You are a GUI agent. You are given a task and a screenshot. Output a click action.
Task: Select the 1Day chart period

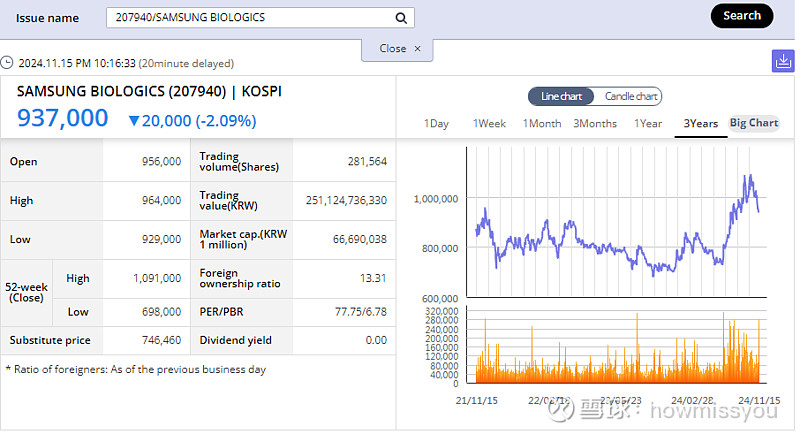point(436,123)
